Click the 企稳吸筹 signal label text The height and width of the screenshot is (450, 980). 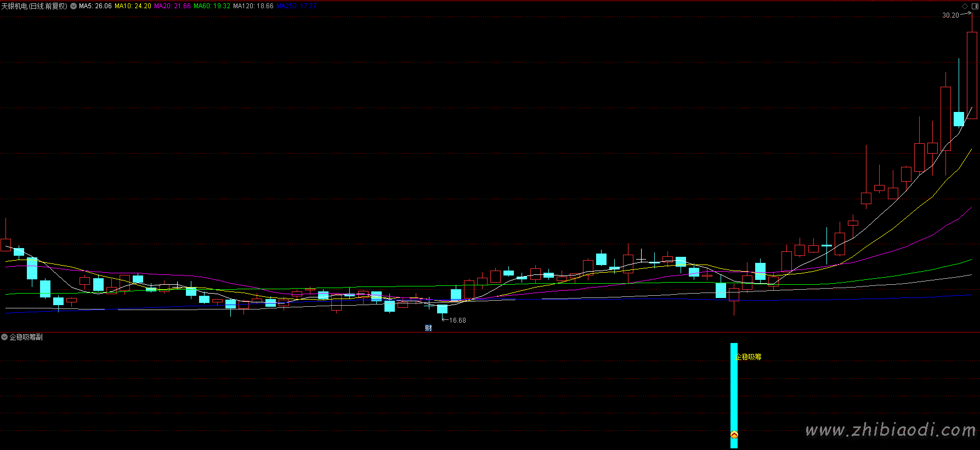(749, 357)
